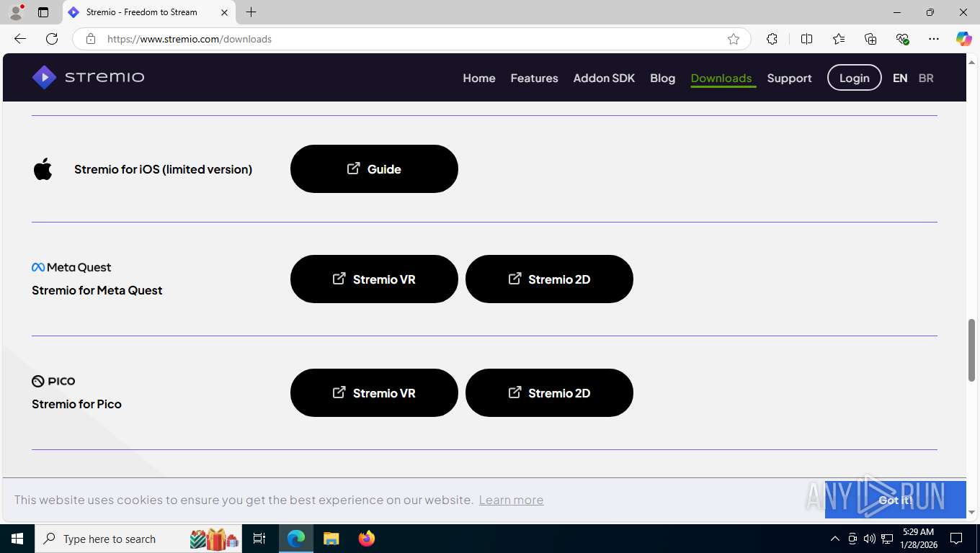The image size is (980, 553).
Task: Click the address bar URL
Action: click(x=190, y=39)
